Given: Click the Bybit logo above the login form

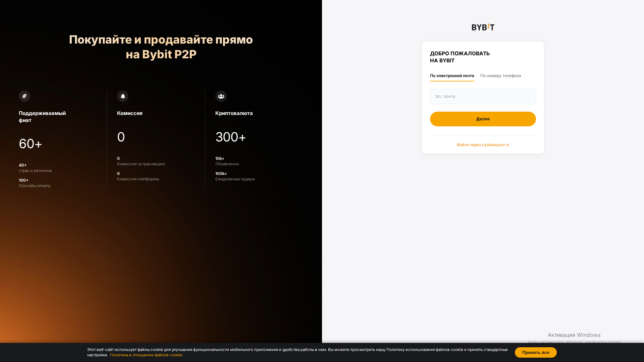Looking at the screenshot, I should (483, 27).
